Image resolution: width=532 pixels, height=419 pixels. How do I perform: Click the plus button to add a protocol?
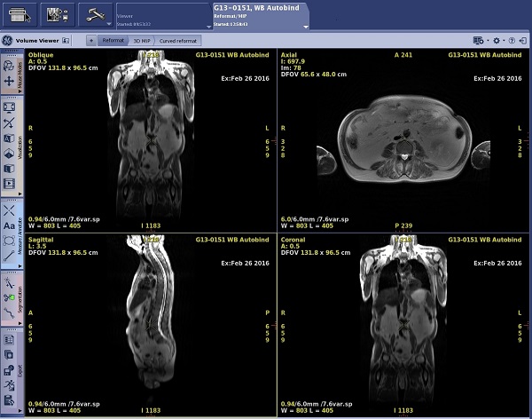tap(91, 41)
